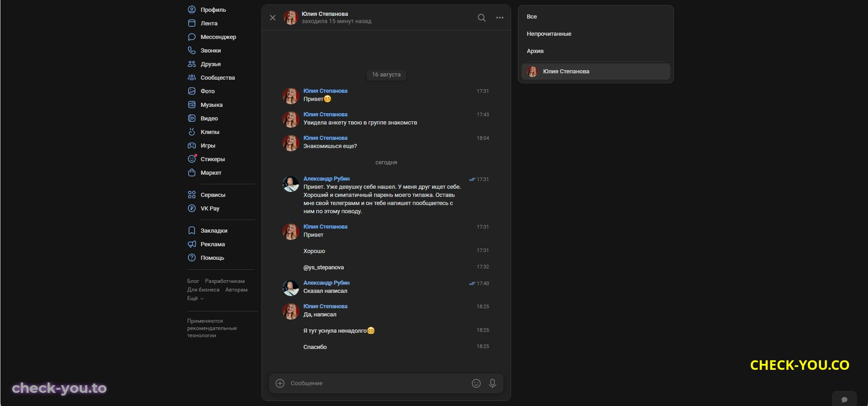This screenshot has height=406, width=868.
Task: Click the 16 августа date label
Action: [x=386, y=75]
